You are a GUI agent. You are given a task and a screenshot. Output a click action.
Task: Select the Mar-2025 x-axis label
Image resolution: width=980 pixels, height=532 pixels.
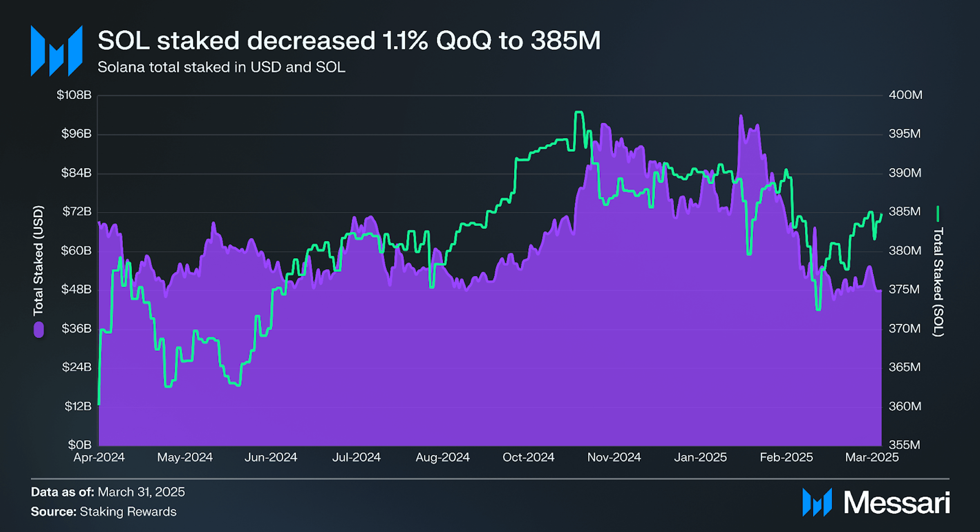pyautogui.click(x=872, y=457)
